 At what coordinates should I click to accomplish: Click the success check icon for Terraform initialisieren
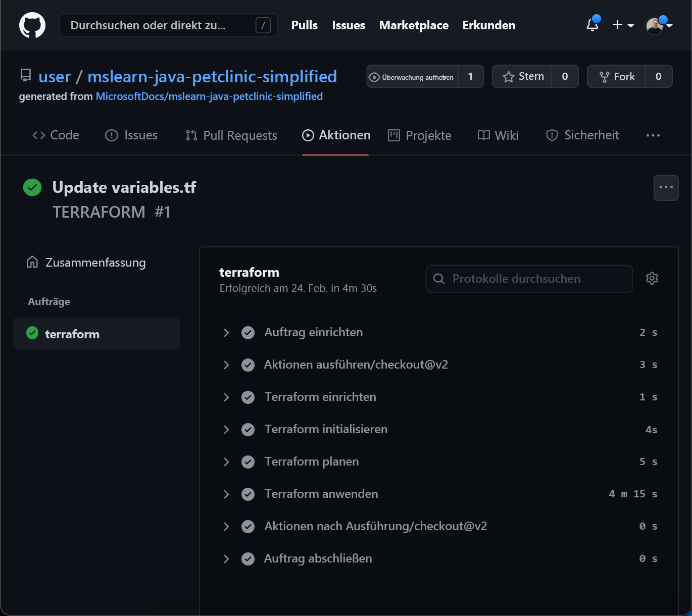click(248, 430)
